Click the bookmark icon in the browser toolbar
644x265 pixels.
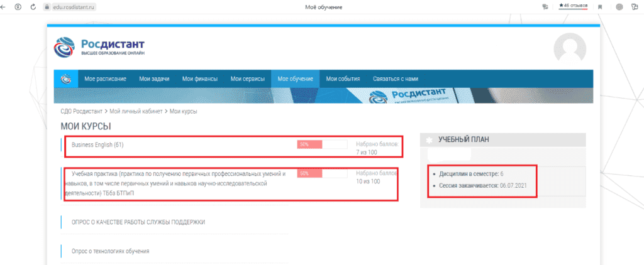pyautogui.click(x=600, y=7)
